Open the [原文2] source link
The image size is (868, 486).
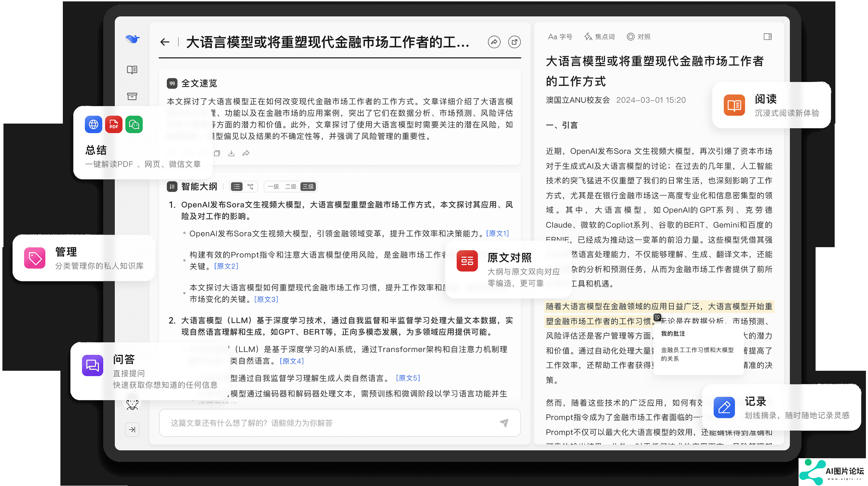tap(226, 266)
